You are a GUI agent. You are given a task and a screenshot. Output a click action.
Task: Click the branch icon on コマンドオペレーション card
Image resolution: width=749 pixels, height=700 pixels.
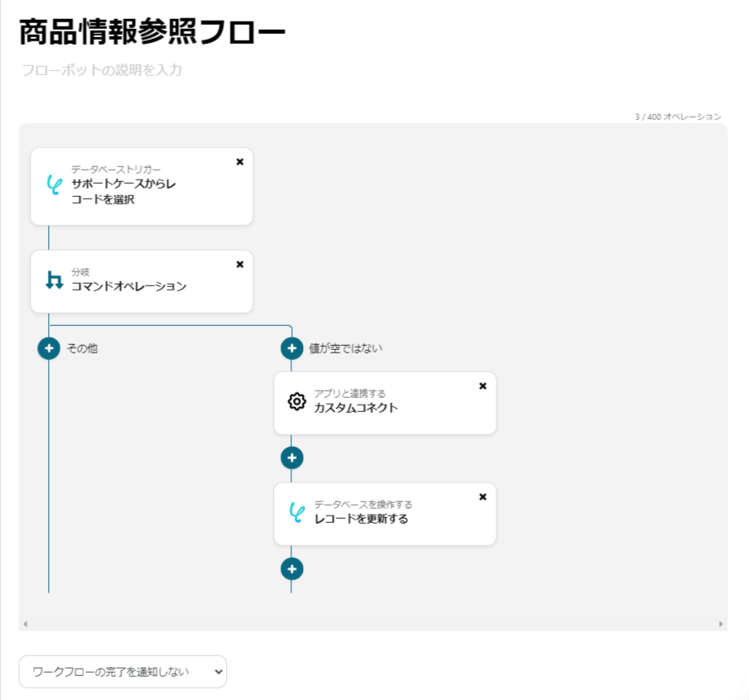click(54, 280)
